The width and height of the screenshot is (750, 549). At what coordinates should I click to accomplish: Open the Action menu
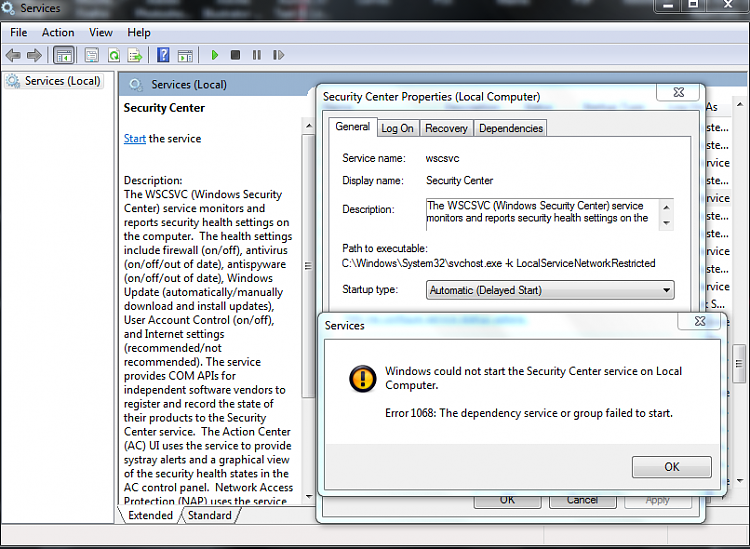pyautogui.click(x=58, y=33)
